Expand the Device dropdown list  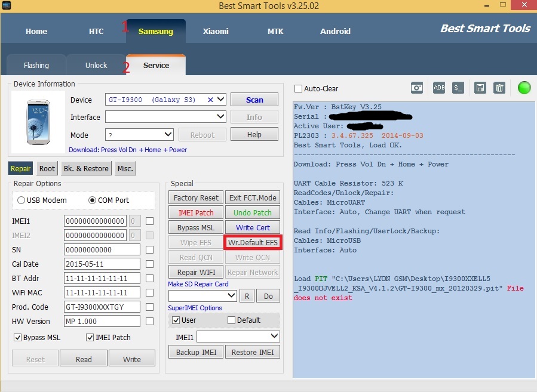(221, 100)
